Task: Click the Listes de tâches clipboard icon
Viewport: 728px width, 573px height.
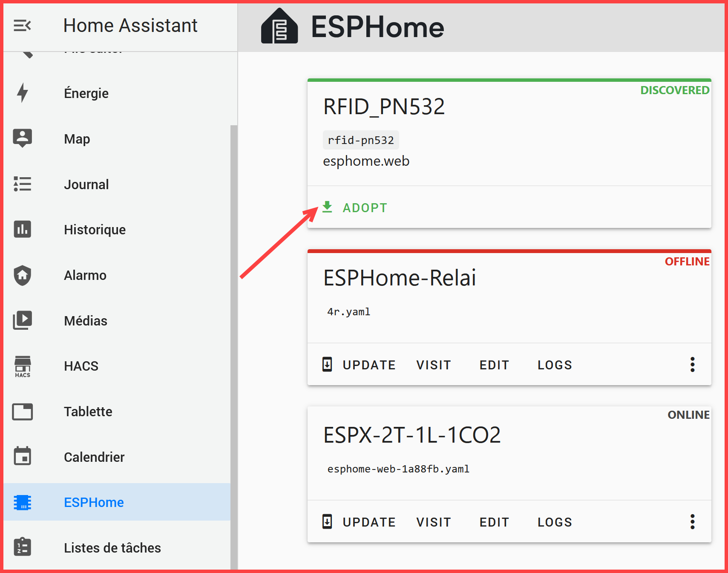Action: [x=23, y=547]
